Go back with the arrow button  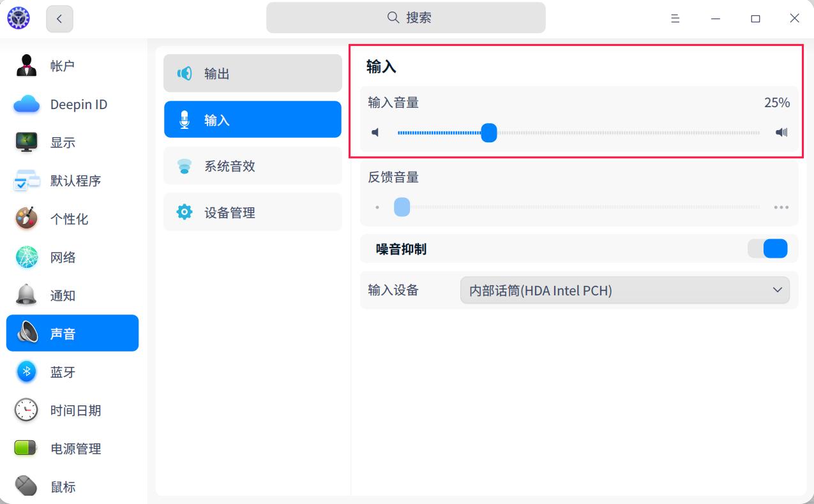pyautogui.click(x=59, y=19)
